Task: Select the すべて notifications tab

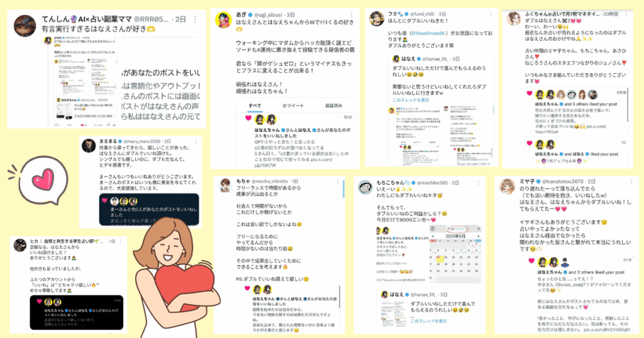Action: tap(255, 106)
